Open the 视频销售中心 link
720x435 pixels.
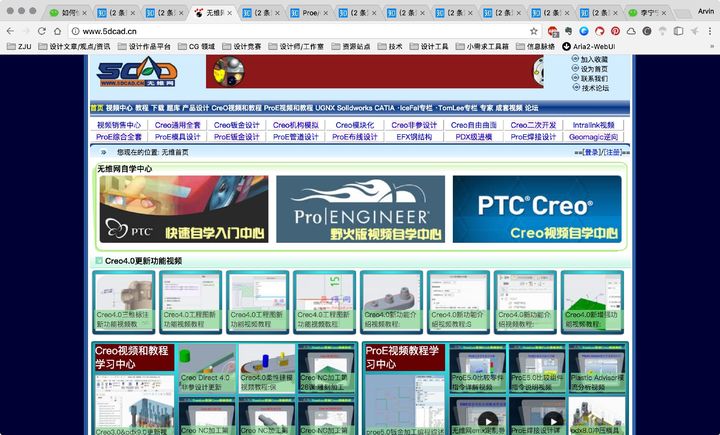pyautogui.click(x=119, y=125)
